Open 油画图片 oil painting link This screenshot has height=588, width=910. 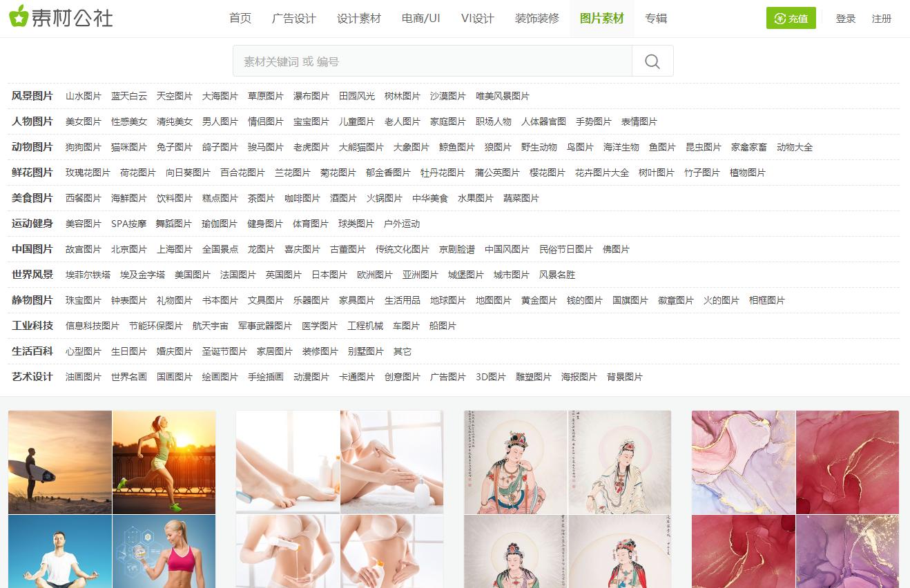(83, 377)
